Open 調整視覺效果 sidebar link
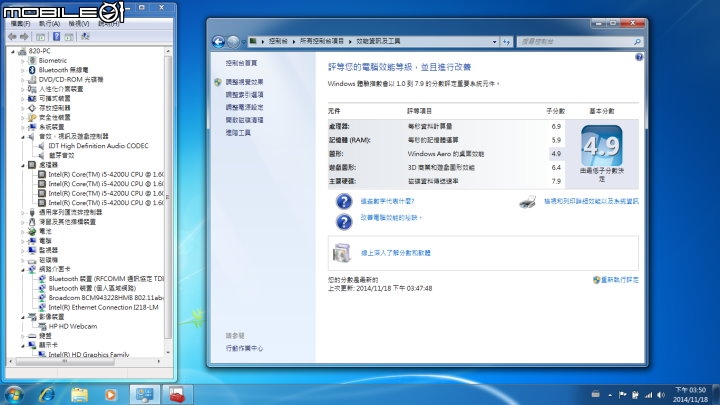Viewport: 720px width, 405px height. pos(244,82)
